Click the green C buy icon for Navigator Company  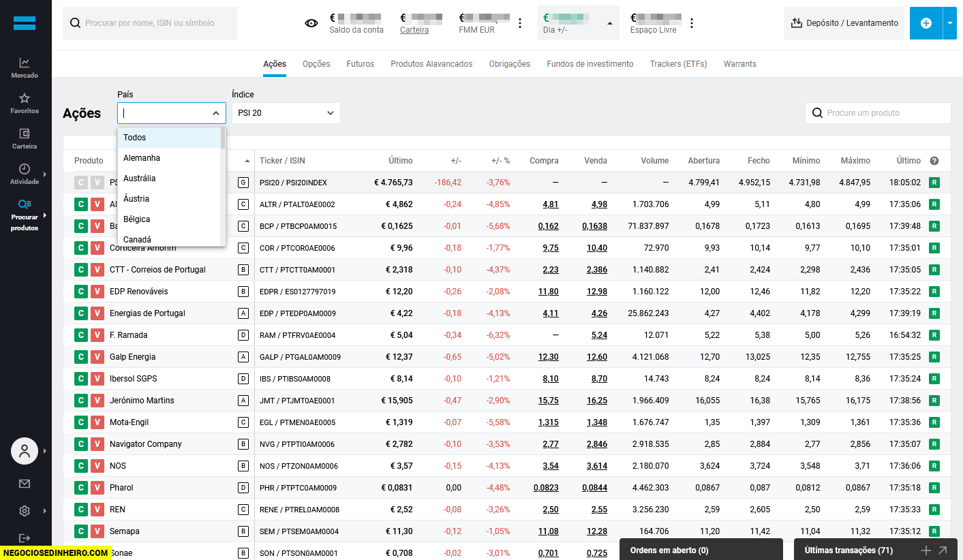[x=80, y=444]
